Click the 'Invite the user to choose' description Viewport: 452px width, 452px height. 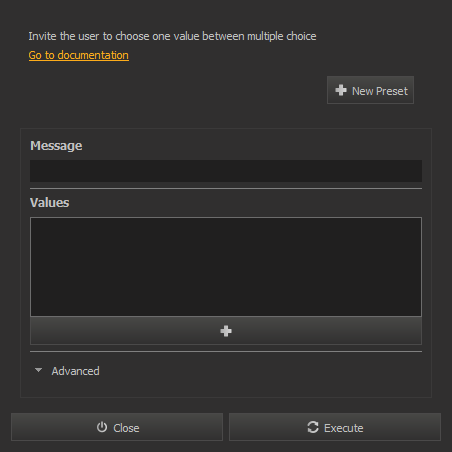tap(172, 36)
